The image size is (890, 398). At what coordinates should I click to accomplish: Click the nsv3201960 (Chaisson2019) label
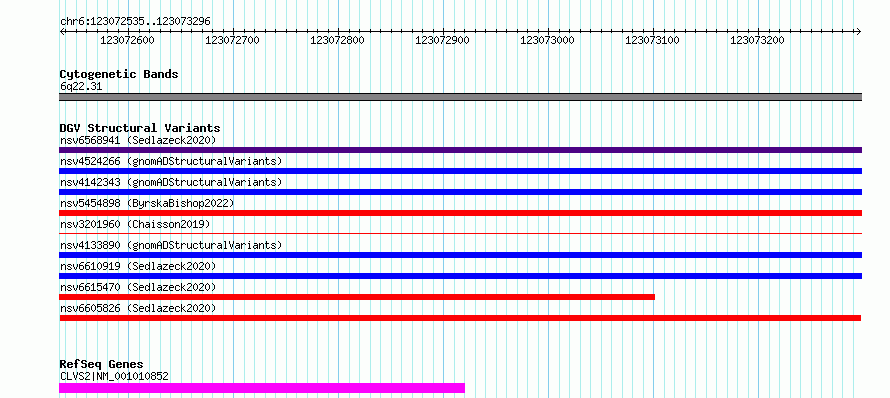(x=135, y=224)
